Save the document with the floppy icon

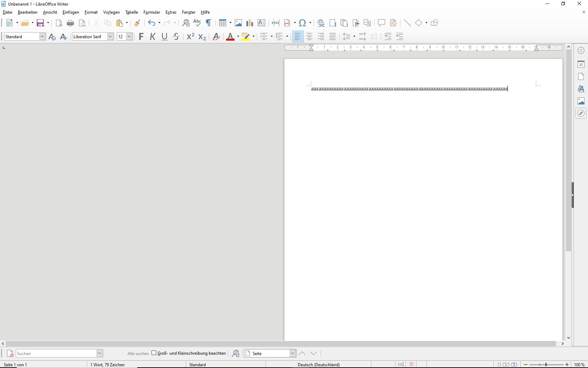pos(41,23)
